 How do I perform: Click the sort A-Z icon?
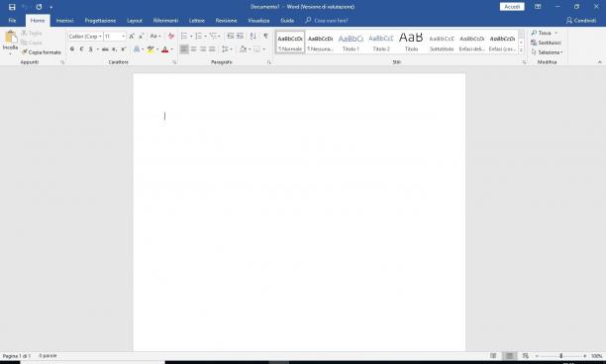[253, 37]
